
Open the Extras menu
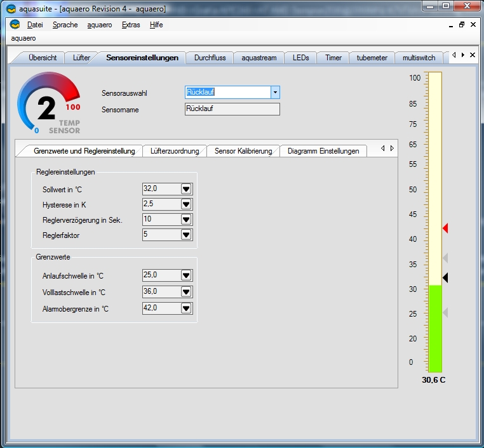131,25
